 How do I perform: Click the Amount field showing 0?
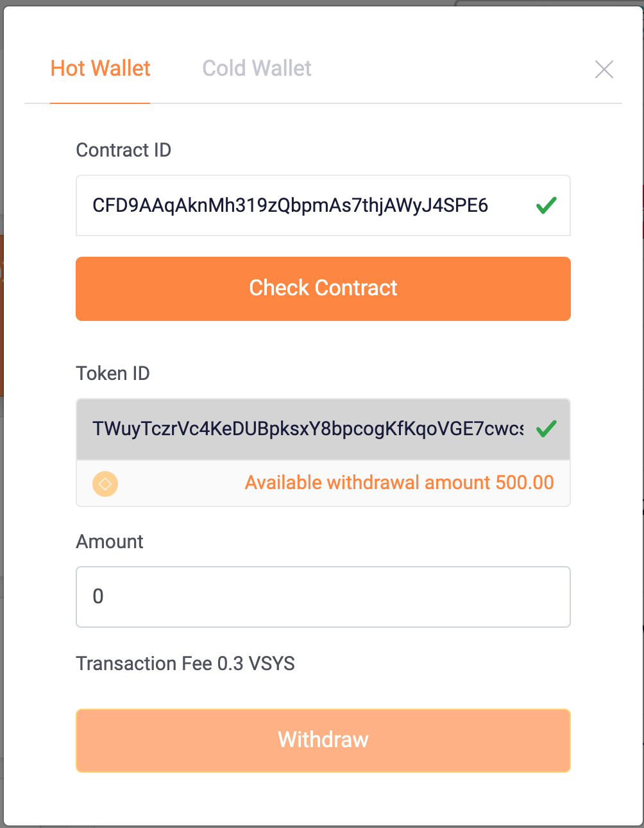pyautogui.click(x=322, y=596)
